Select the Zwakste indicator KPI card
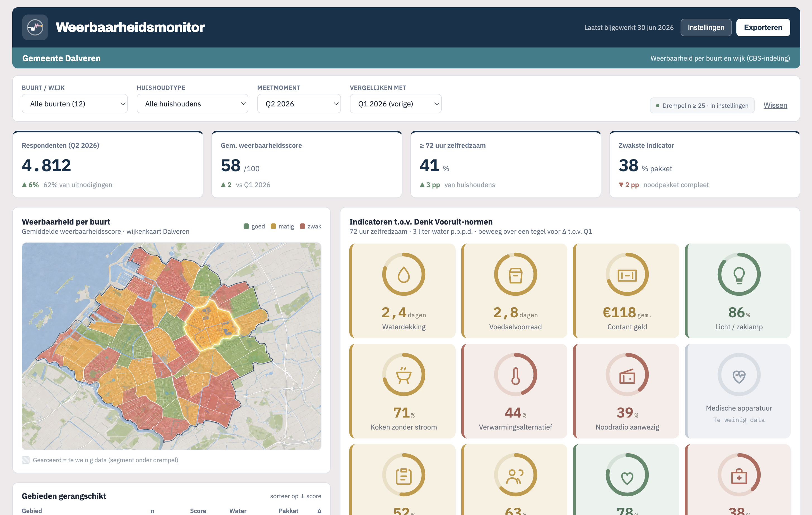The height and width of the screenshot is (515, 812). [704, 164]
